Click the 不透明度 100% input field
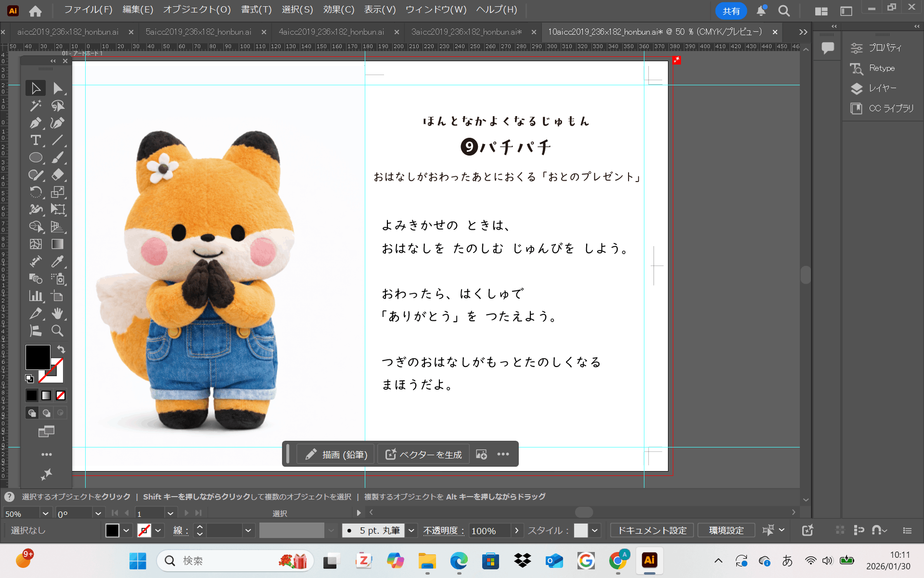924x578 pixels. (489, 530)
